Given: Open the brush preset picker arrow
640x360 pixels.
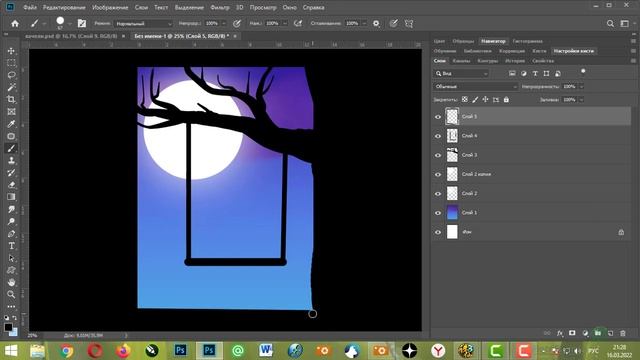Looking at the screenshot, I should pos(70,24).
